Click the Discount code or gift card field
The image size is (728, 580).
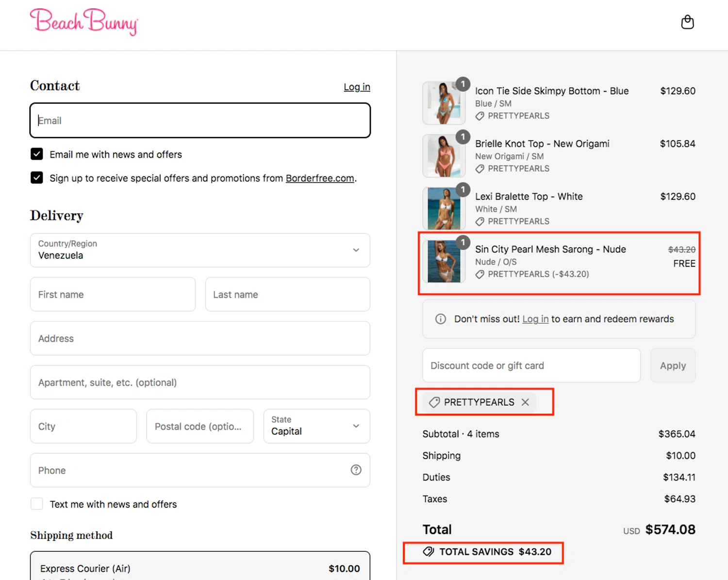(x=531, y=365)
